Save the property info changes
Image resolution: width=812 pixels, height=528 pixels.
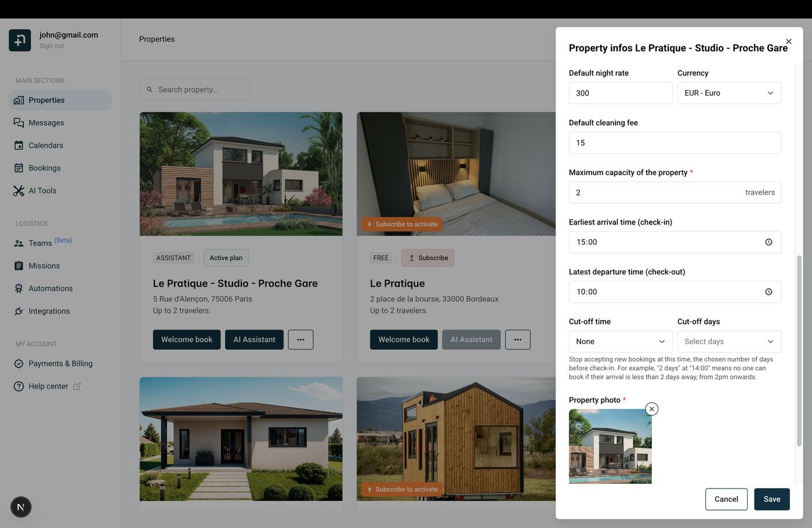(771, 499)
